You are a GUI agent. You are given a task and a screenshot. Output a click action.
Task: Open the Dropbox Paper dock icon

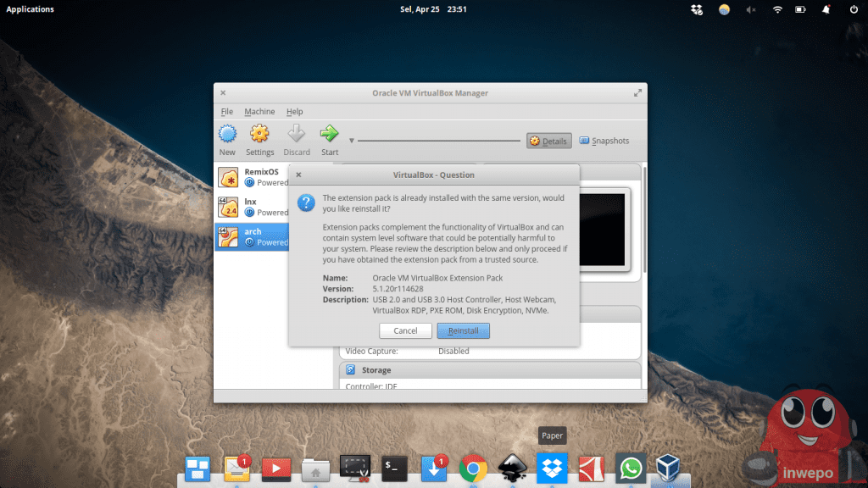pos(552,468)
